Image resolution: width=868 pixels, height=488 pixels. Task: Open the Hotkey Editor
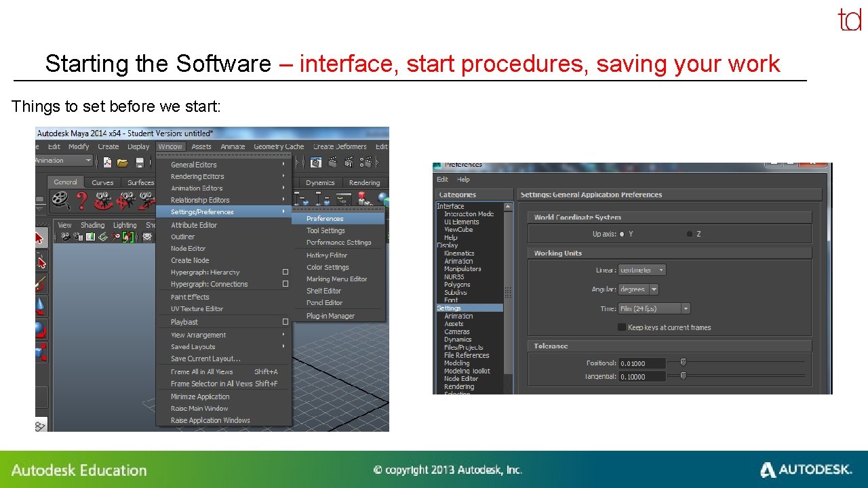pyautogui.click(x=339, y=256)
